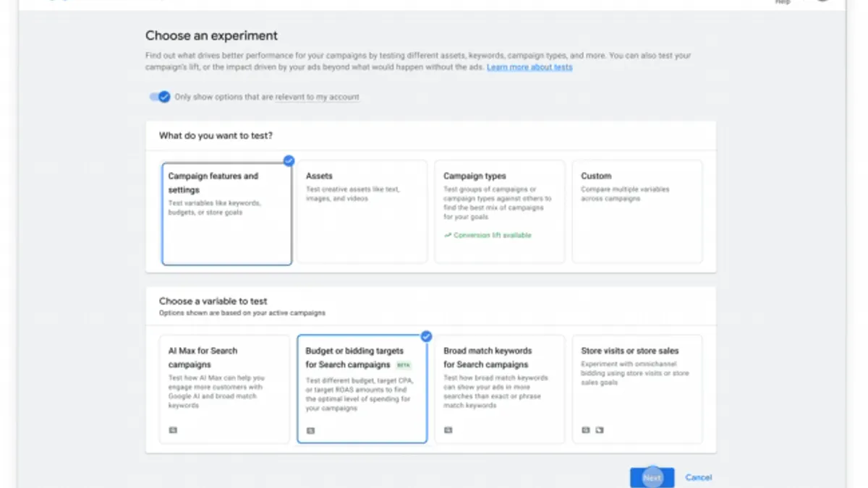The width and height of the screenshot is (868, 488).
Task: Choose 'Broad match keywords for Search campaigns' card
Action: pos(499,389)
